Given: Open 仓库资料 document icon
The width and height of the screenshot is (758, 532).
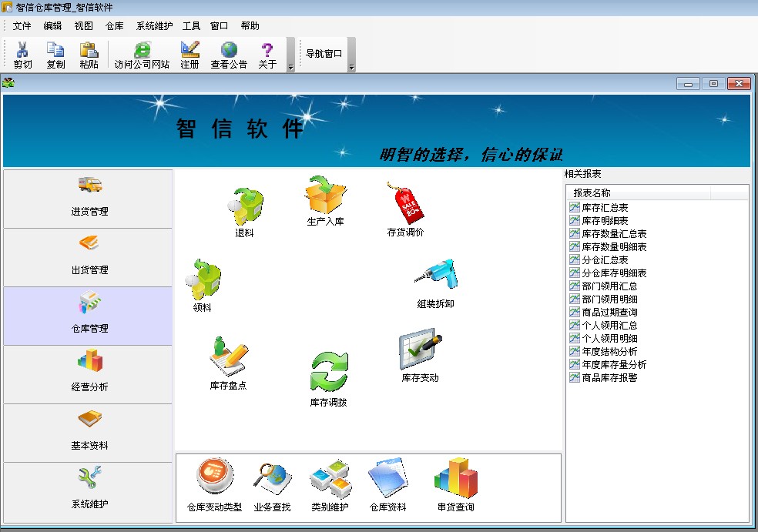Looking at the screenshot, I should (x=387, y=485).
